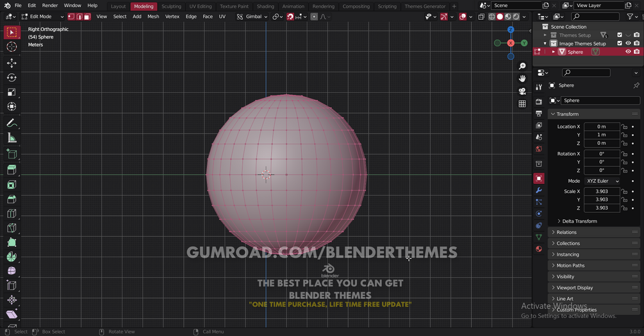644x336 pixels.
Task: Pin the Sphere properties panel
Action: (x=636, y=85)
